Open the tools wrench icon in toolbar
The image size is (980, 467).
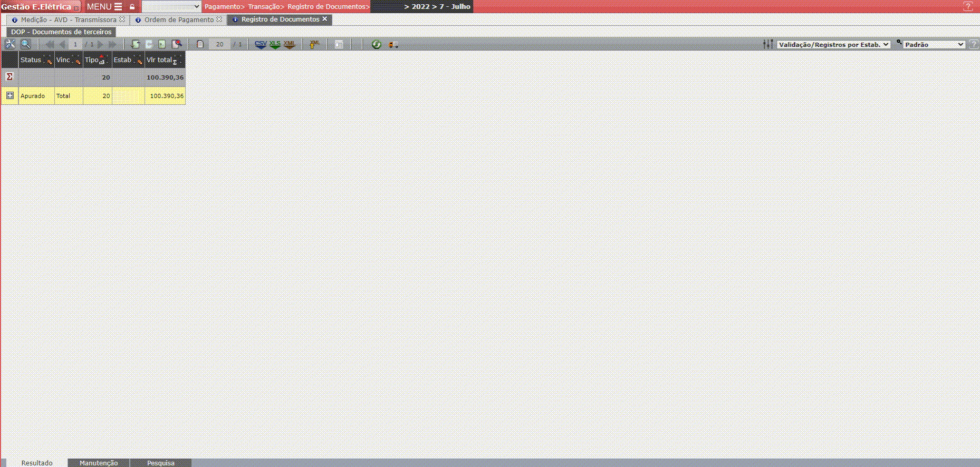coord(10,44)
